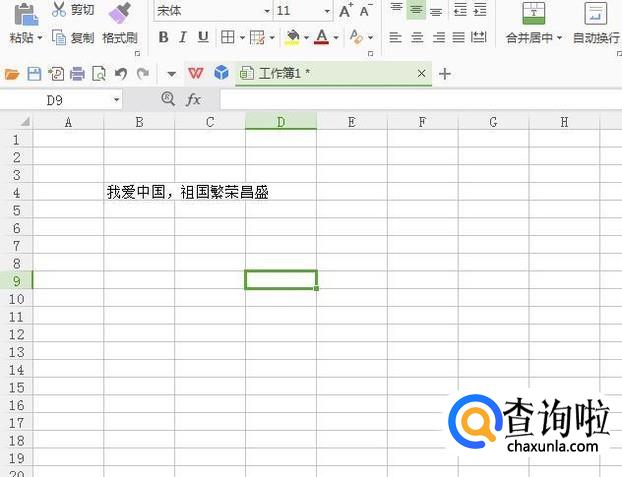Open the Name Box dropdown arrow
The height and width of the screenshot is (477, 622).
coord(116,99)
